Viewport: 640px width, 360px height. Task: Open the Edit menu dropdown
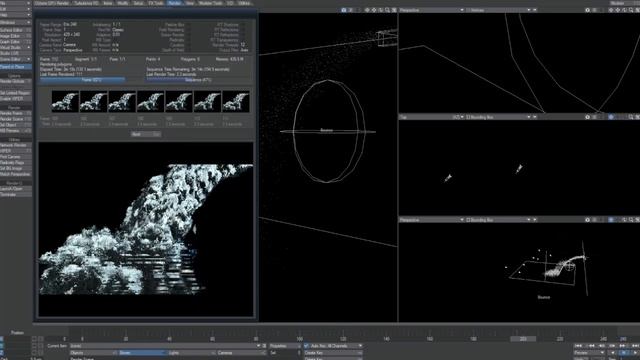pyautogui.click(x=16, y=9)
